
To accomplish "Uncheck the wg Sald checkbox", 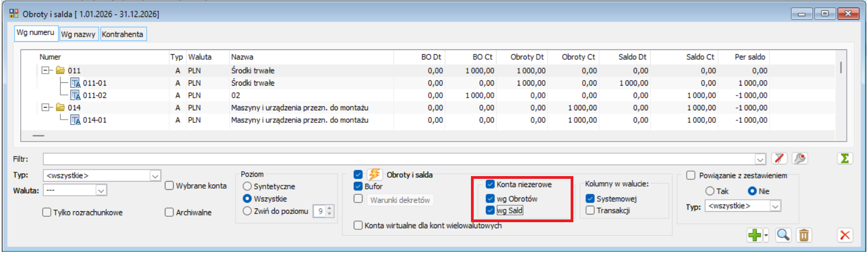I will (490, 210).
